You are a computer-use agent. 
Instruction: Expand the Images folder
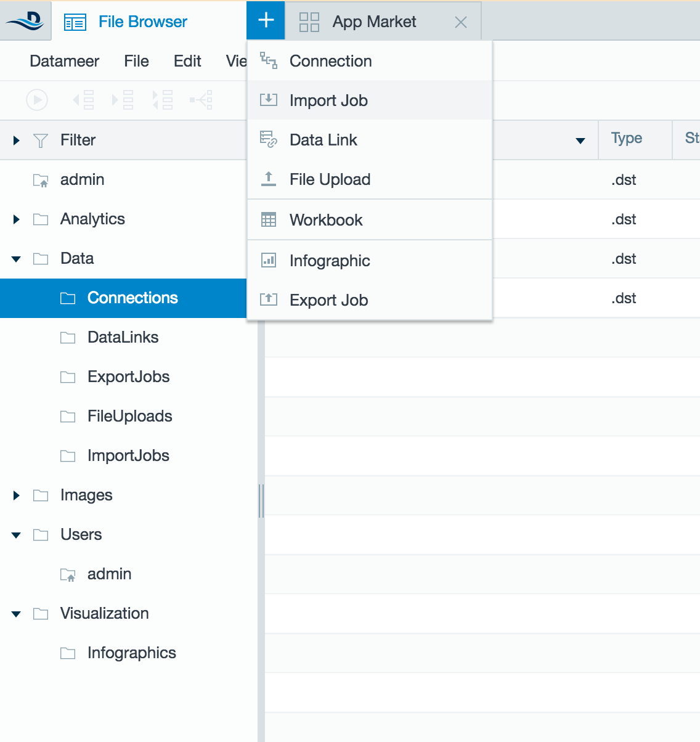17,495
